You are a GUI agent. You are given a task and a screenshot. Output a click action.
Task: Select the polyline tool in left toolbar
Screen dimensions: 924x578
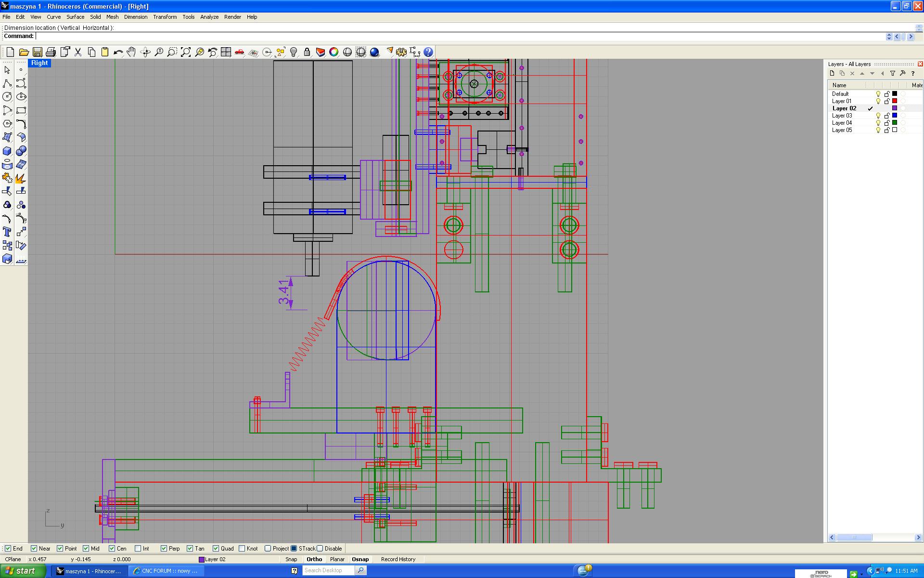7,83
